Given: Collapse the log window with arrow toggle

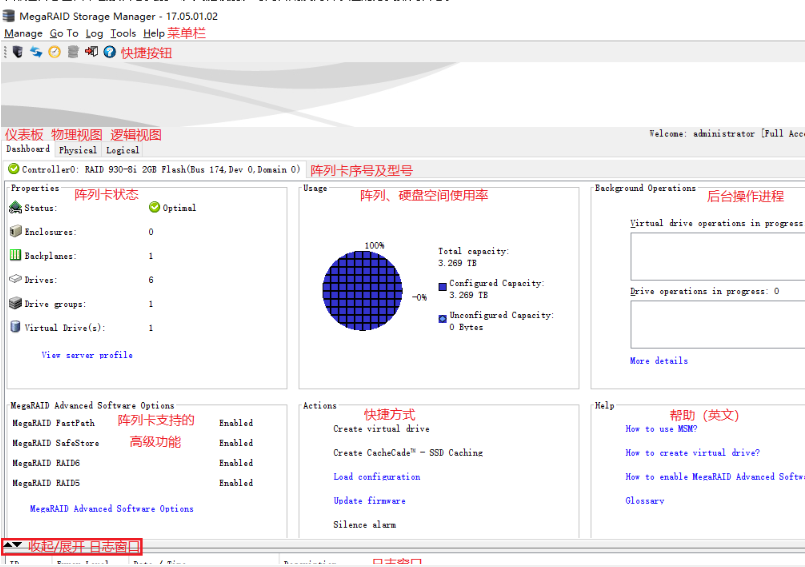Looking at the screenshot, I should [13, 545].
